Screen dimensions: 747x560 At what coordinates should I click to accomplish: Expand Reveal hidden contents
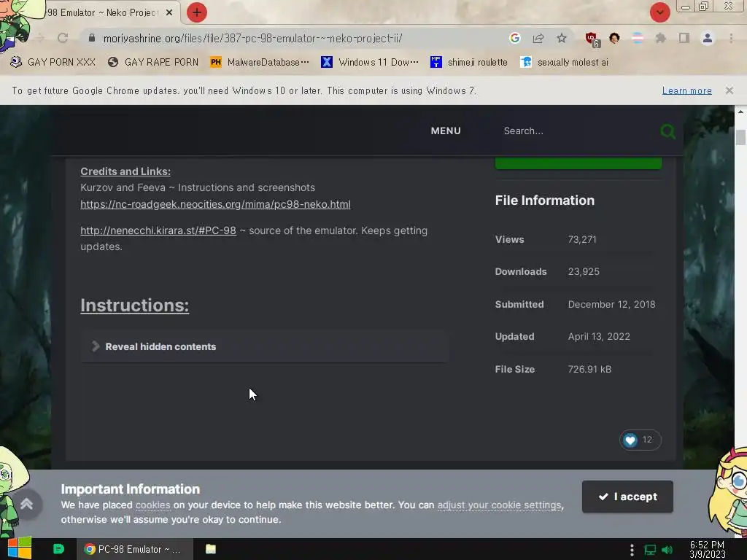264,346
